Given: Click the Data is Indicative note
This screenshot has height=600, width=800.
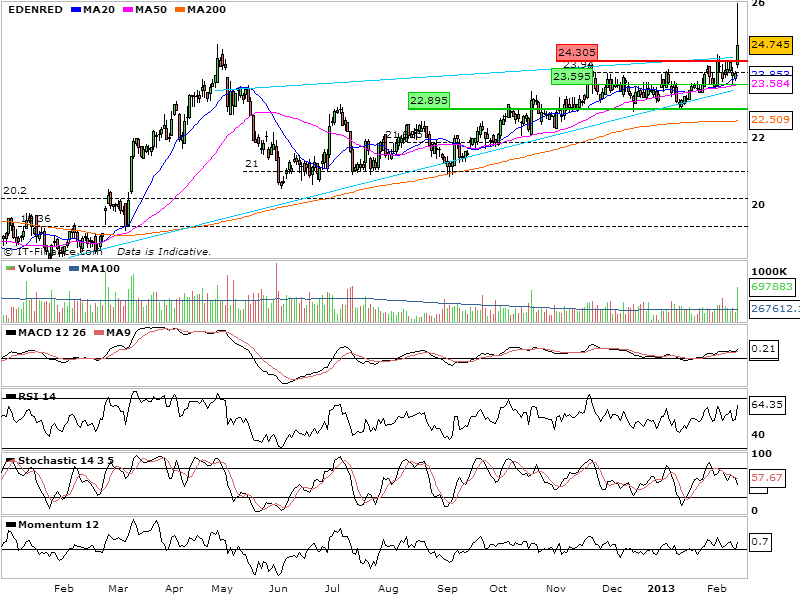Looking at the screenshot, I should coord(164,252).
